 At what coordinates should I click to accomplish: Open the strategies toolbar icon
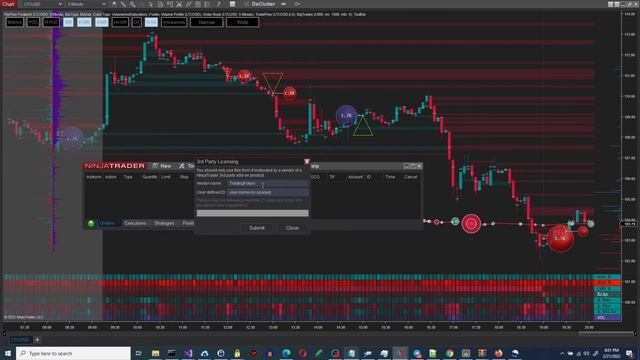(x=179, y=4)
